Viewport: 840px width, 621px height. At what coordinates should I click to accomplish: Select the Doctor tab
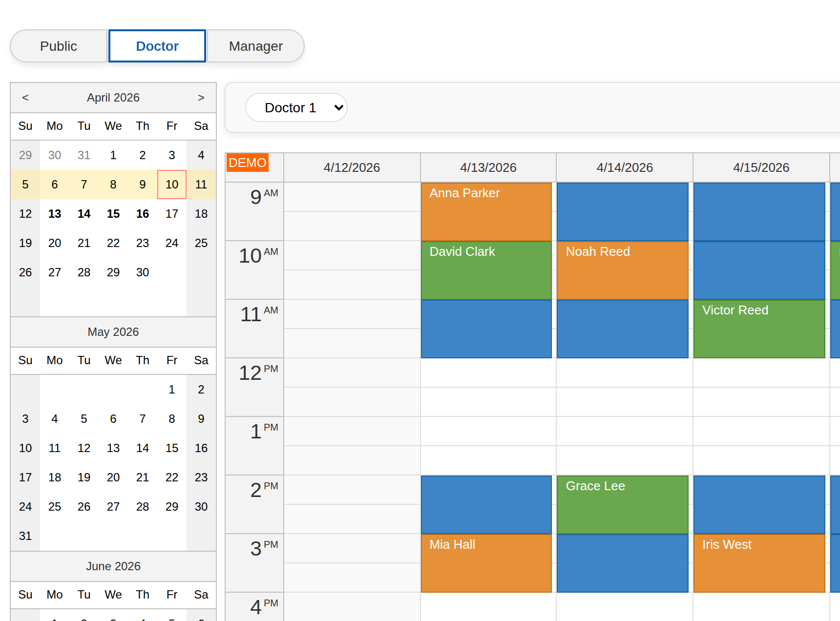point(157,46)
